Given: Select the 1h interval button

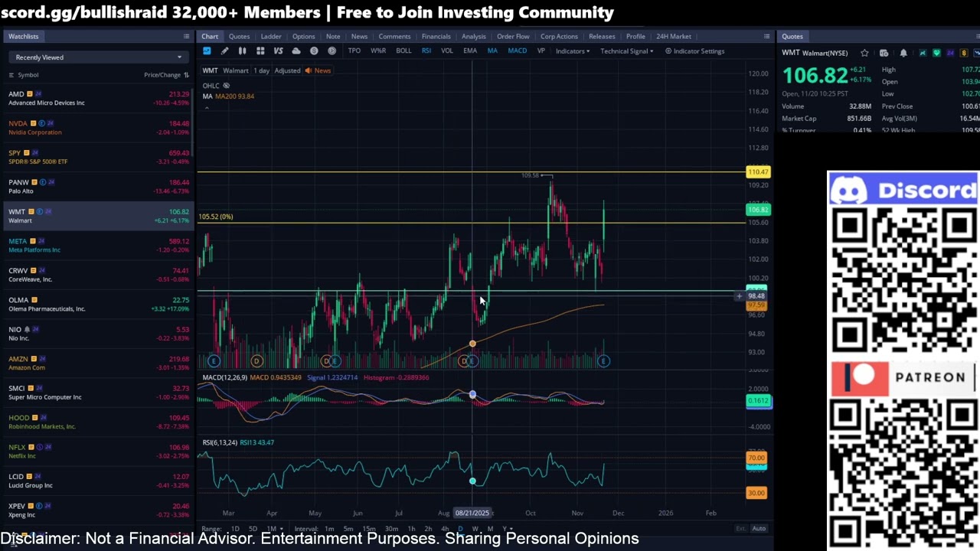Looking at the screenshot, I should click(x=411, y=529).
